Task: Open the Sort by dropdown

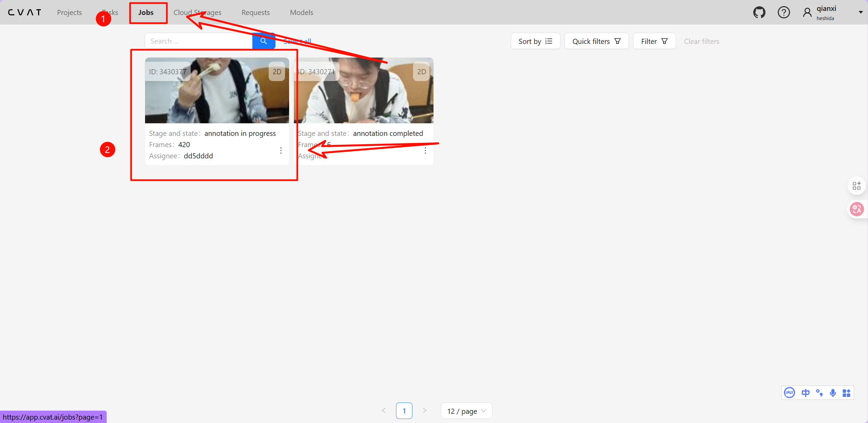Action: pyautogui.click(x=535, y=41)
